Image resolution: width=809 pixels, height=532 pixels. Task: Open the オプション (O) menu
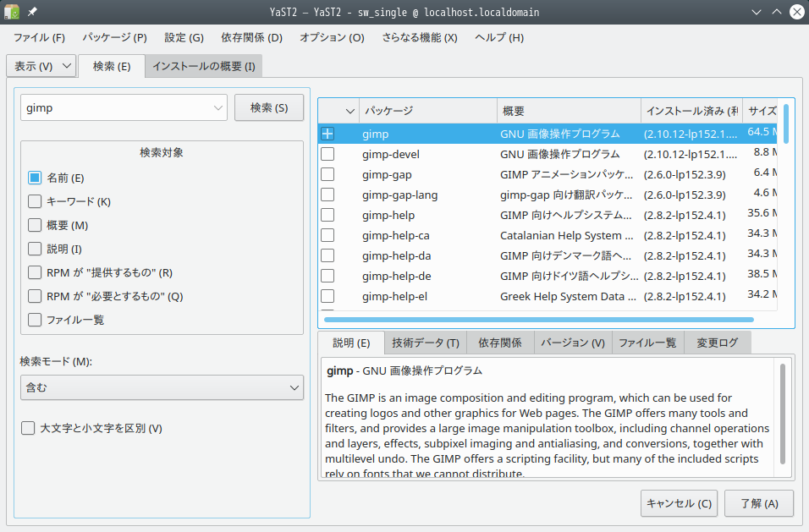pos(333,37)
